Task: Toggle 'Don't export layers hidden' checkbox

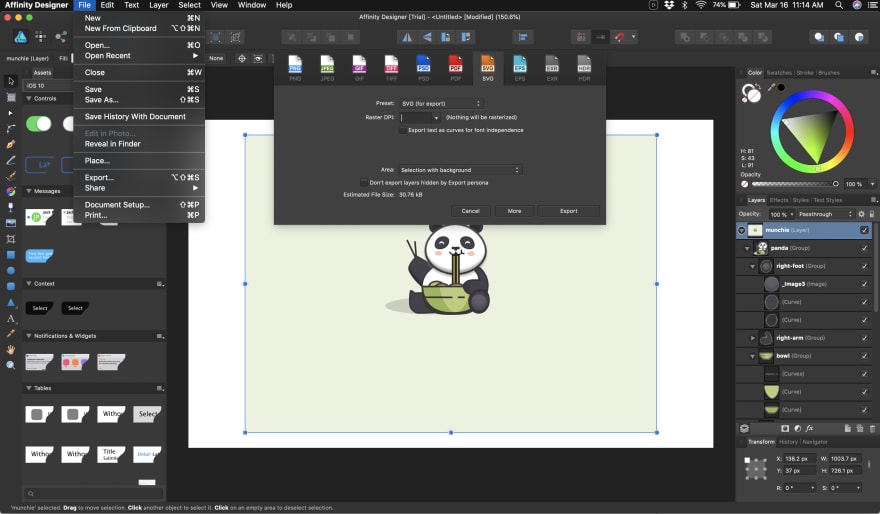Action: 364,182
